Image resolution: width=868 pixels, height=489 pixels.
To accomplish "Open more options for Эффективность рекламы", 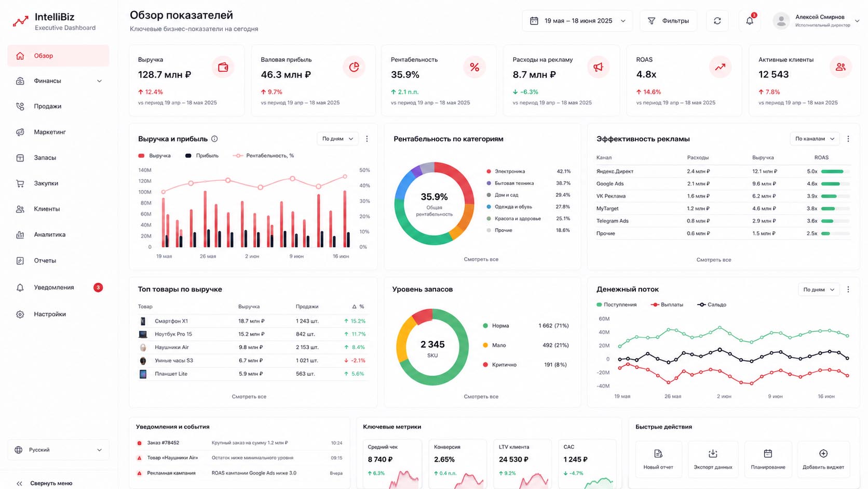I will pos(848,139).
